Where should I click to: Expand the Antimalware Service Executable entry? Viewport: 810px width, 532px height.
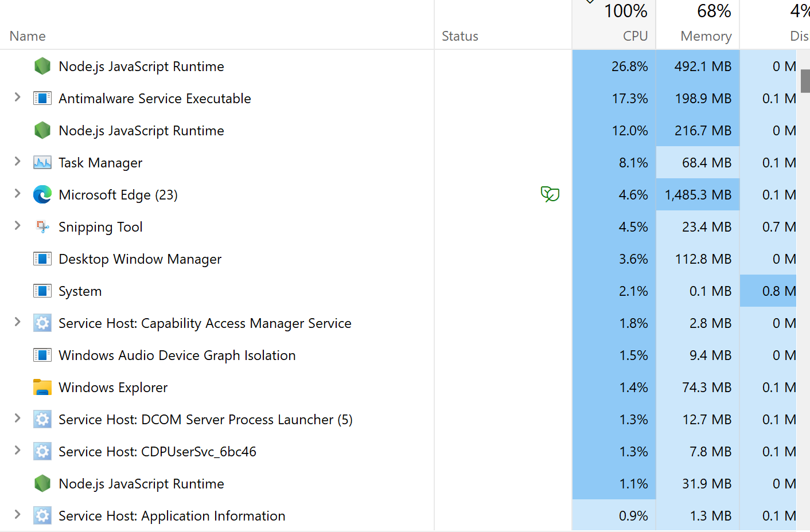pos(17,98)
